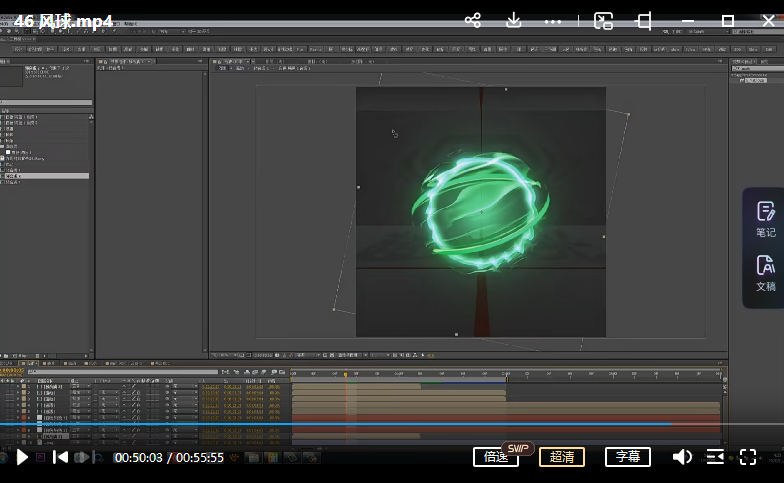Change video quality via 超清 button

[x=562, y=457]
